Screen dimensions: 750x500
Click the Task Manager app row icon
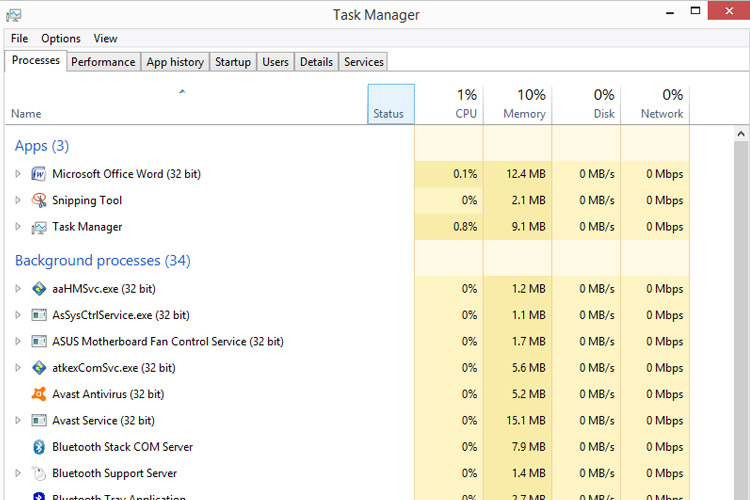39,227
